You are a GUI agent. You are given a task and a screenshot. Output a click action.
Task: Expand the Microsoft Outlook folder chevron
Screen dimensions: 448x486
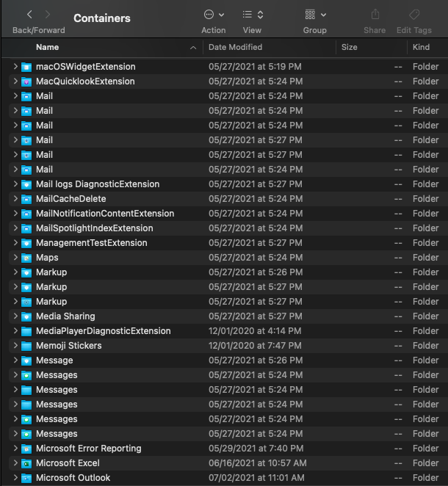click(15, 477)
